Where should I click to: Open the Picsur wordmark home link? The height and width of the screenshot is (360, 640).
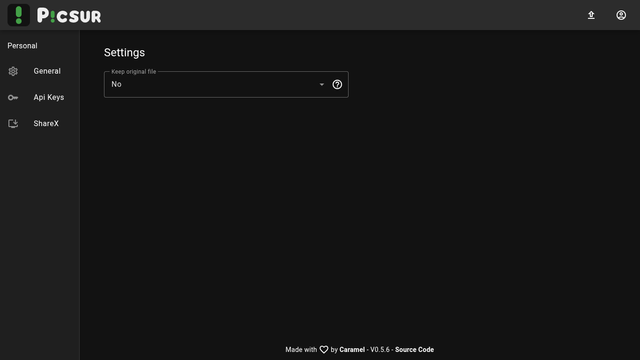(x=69, y=16)
